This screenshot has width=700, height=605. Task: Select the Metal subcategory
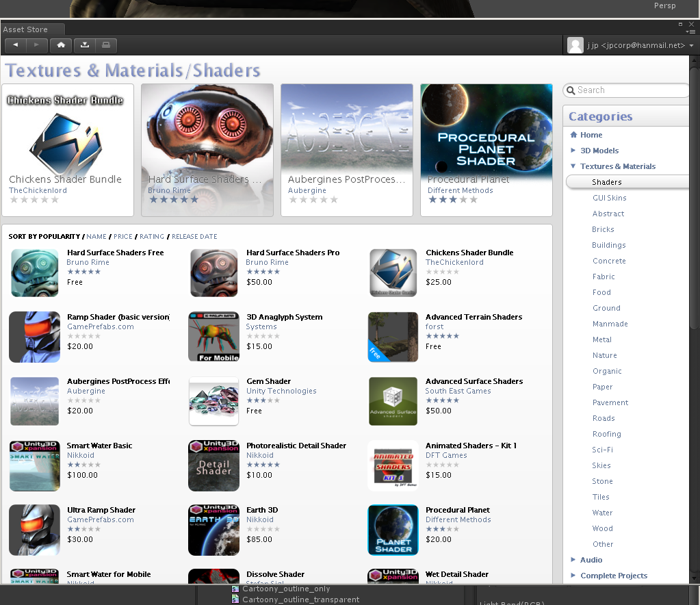(601, 339)
